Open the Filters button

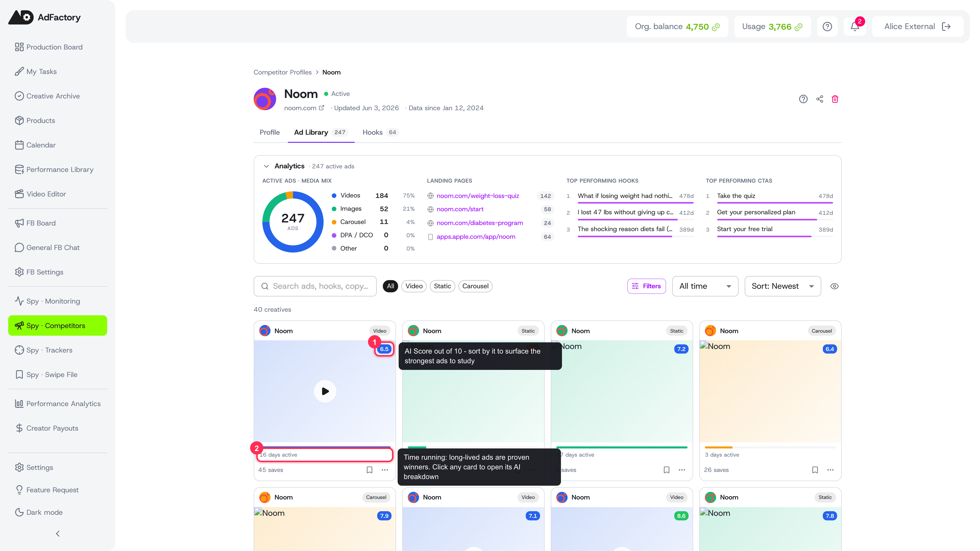(646, 286)
